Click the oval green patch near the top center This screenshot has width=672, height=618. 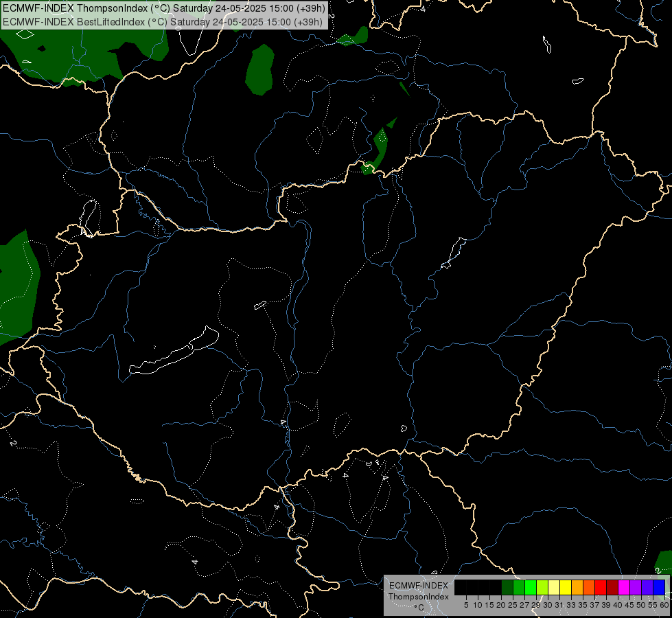259,69
